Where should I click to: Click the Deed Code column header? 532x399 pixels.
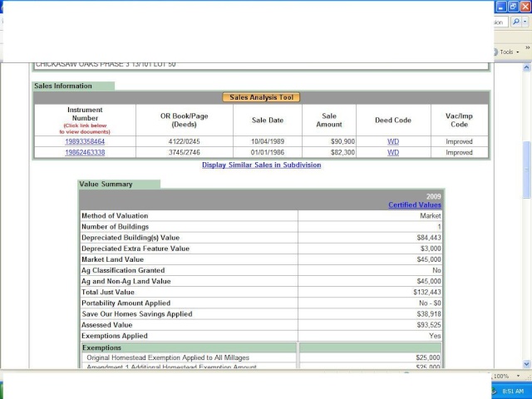coord(393,120)
